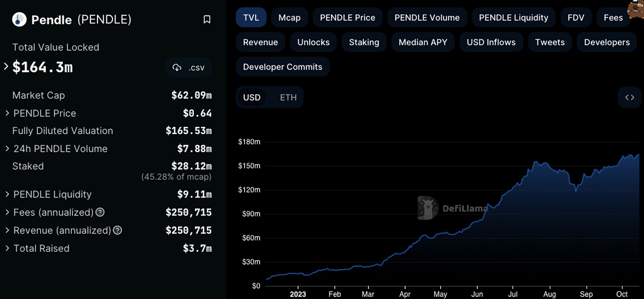Expand 24h PENDLE Volume row
644x299 pixels.
7,149
